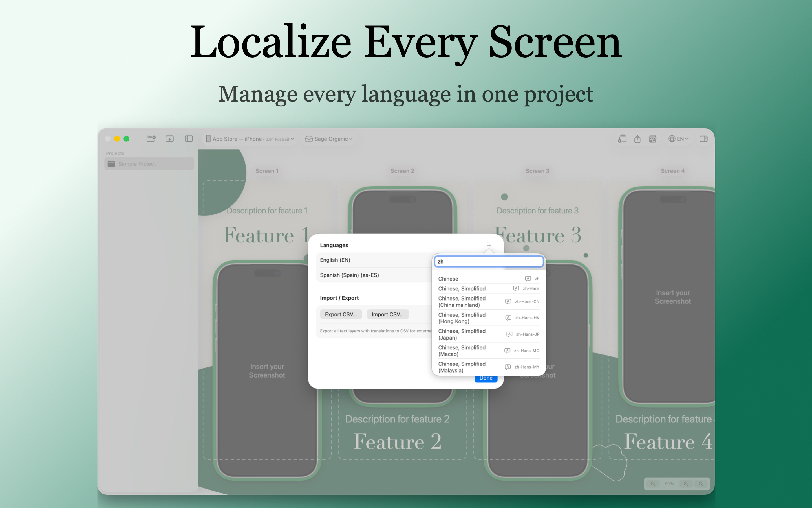Choose Chinese zh from the list

click(x=489, y=279)
